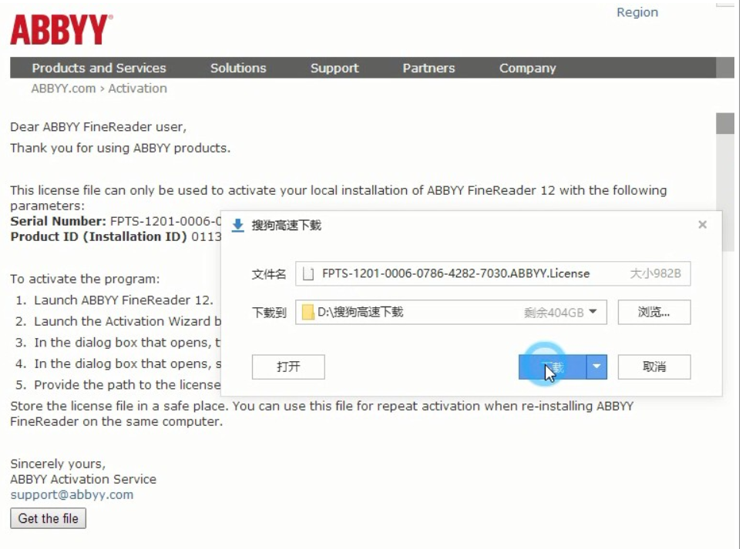Open the Company menu
The width and height of the screenshot is (756, 549).
tap(527, 68)
